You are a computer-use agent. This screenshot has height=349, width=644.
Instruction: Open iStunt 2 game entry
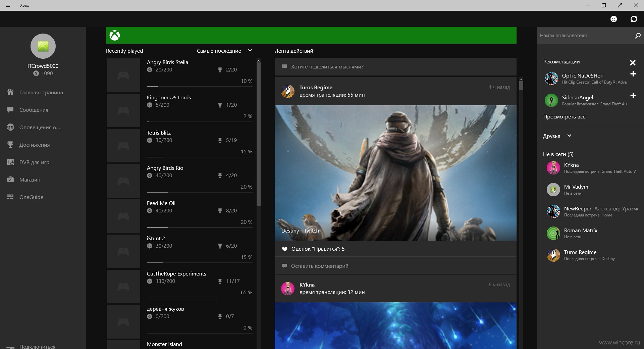(x=180, y=251)
